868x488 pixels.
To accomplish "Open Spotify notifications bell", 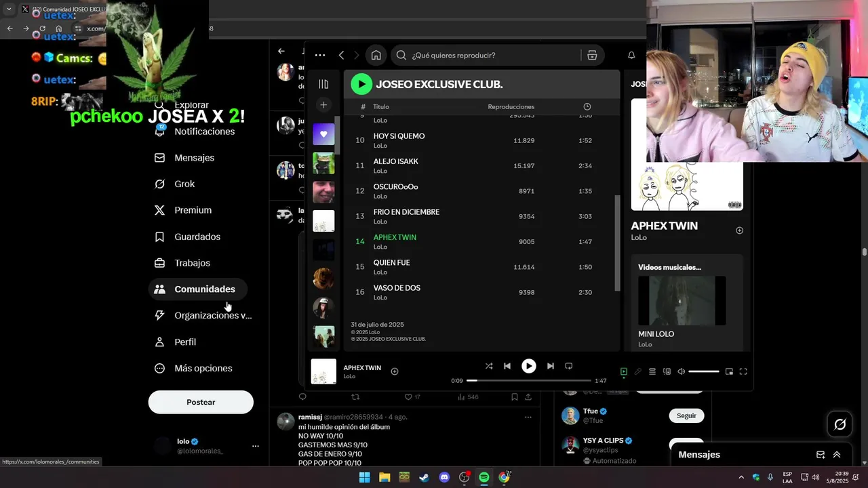I will point(631,56).
